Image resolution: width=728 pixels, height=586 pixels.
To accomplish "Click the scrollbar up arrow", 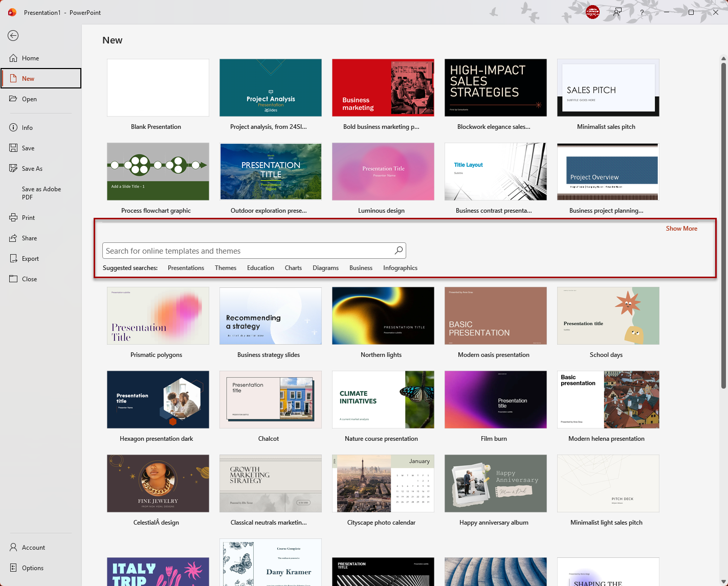I will [x=723, y=58].
